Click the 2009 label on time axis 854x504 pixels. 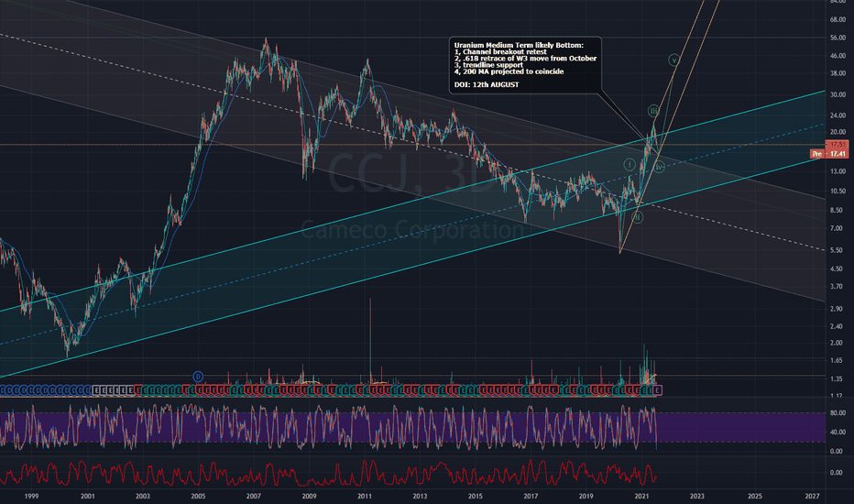click(x=309, y=497)
